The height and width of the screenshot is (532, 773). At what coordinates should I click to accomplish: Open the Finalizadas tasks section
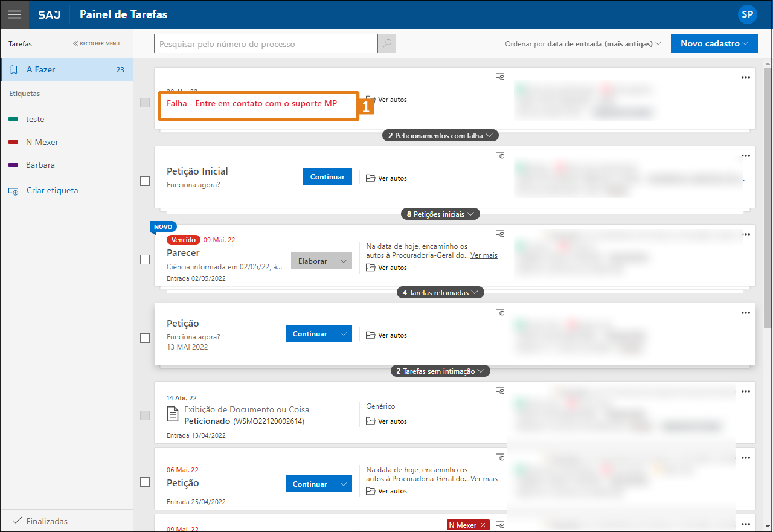tap(47, 521)
